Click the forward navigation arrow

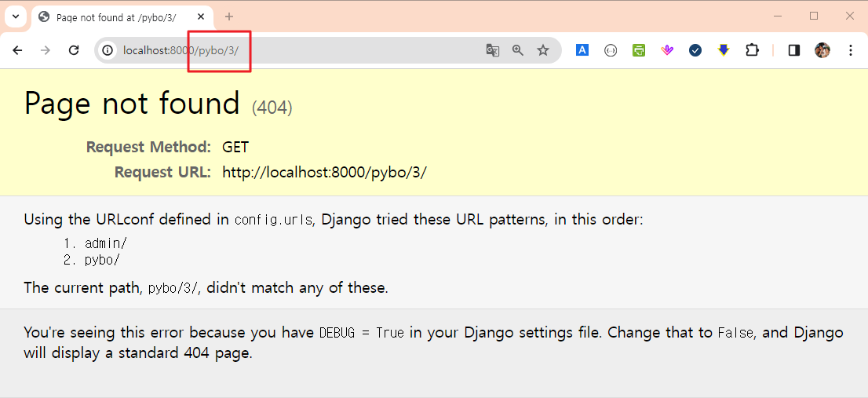coord(46,50)
